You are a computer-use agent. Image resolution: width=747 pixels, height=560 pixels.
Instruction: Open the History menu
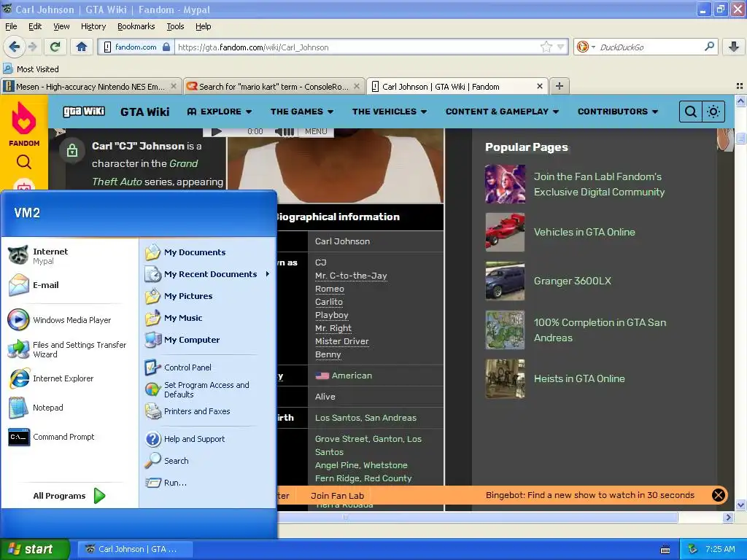(93, 26)
